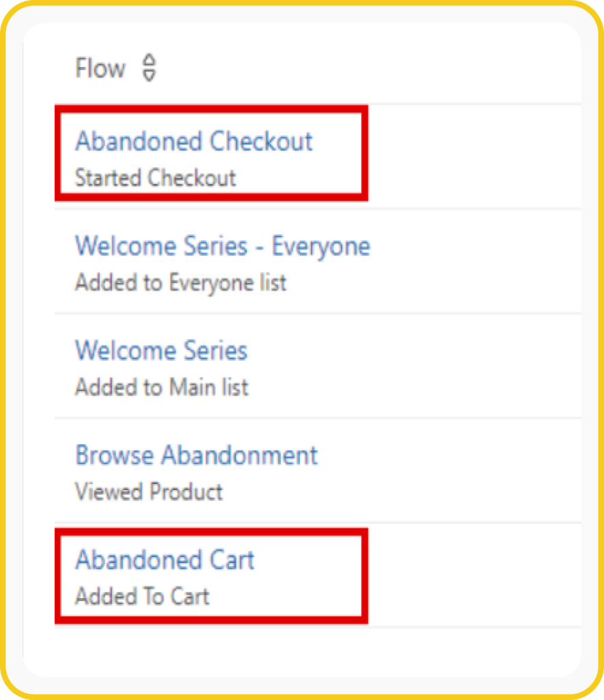The image size is (604, 700).
Task: Click the Added to Everyone list text
Action: (x=180, y=282)
